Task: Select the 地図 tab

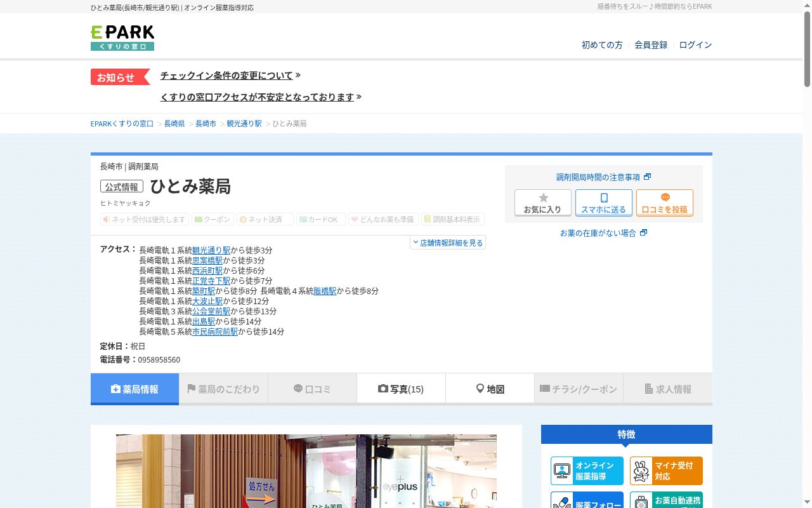Action: [x=490, y=389]
